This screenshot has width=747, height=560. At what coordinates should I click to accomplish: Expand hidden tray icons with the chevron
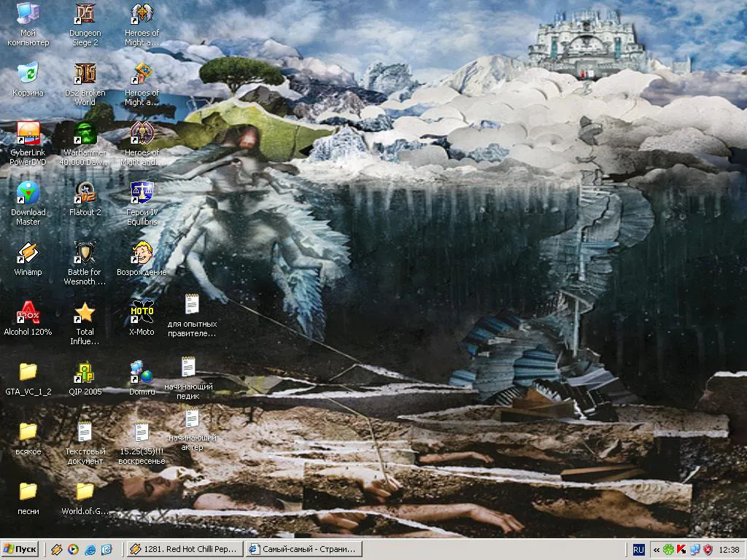657,550
